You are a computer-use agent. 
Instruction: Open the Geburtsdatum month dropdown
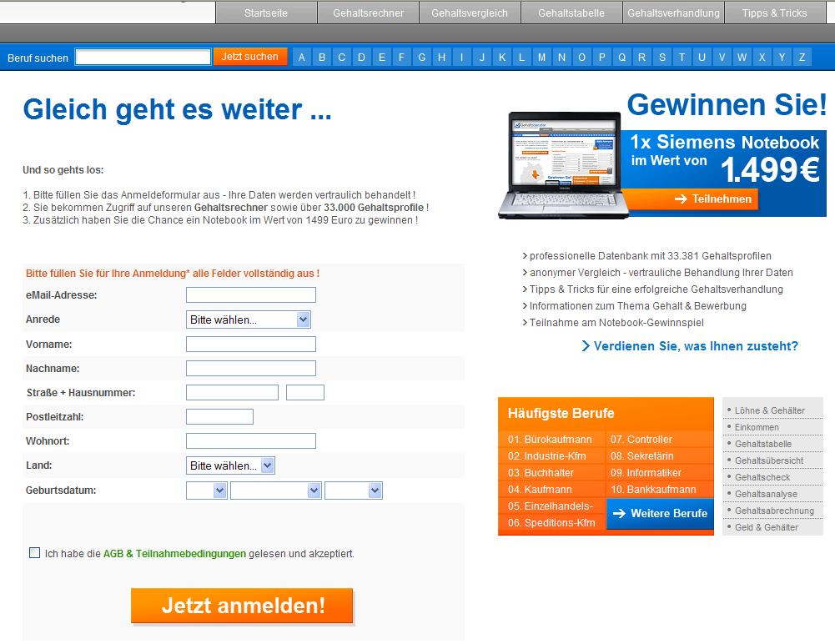276,491
